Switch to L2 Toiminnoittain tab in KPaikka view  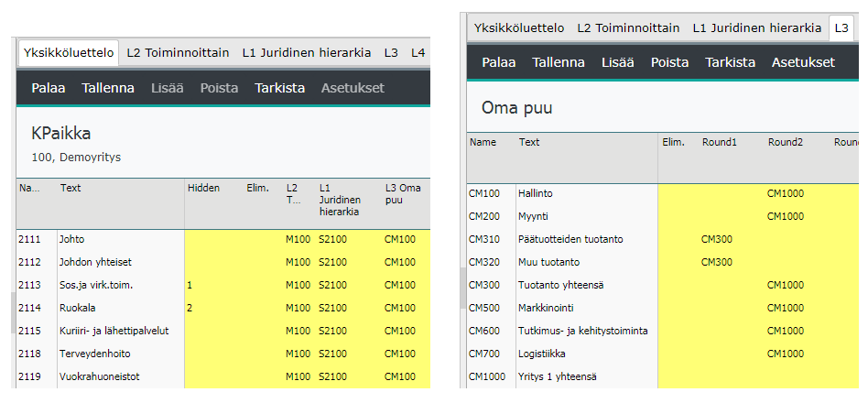[178, 53]
